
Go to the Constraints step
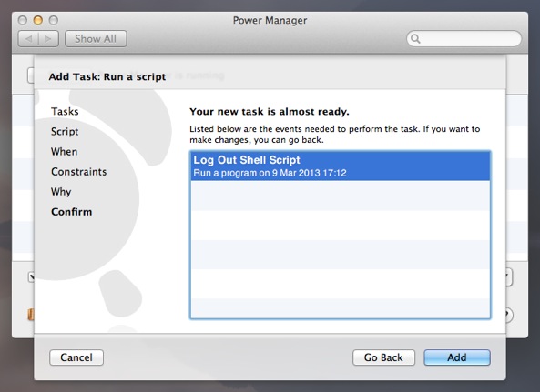coord(79,172)
